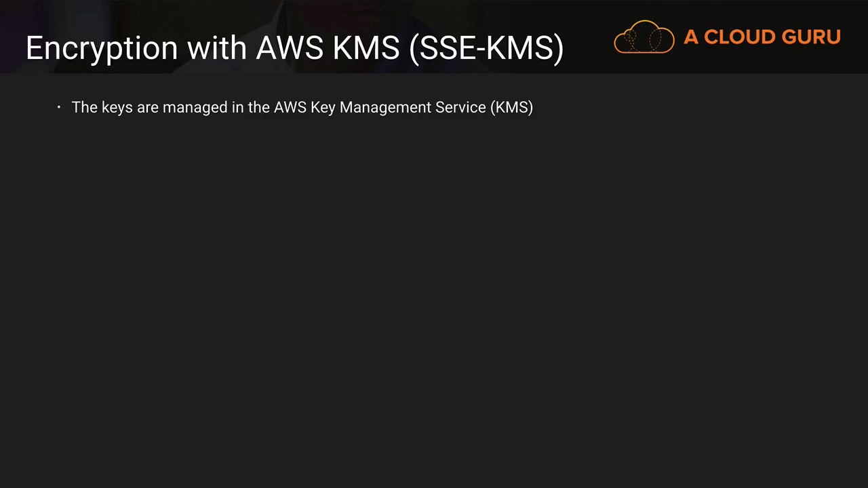
Task: Click the word "are" in the bullet
Action: (147, 108)
